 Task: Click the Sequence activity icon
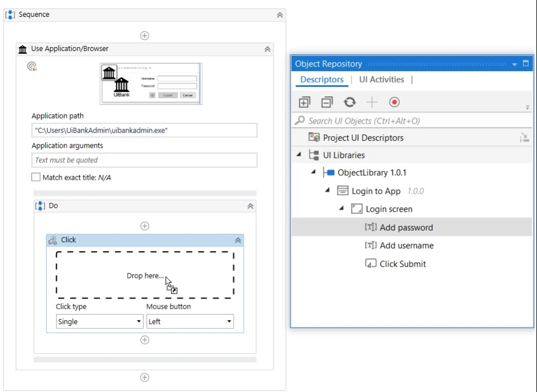10,15
